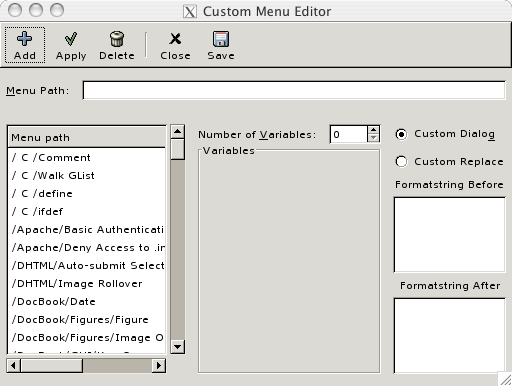Viewport: 512px width, 386px height.
Task: Close the editor with the X icon
Action: 175,39
